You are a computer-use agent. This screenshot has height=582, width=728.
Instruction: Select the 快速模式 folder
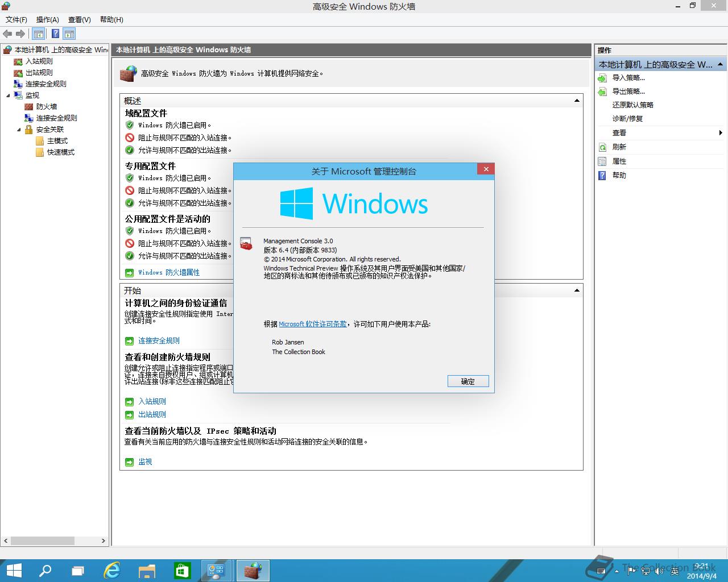[x=61, y=152]
